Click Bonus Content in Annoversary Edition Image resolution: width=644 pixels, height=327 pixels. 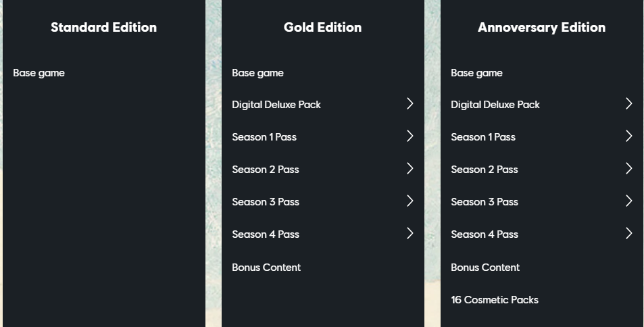point(485,268)
